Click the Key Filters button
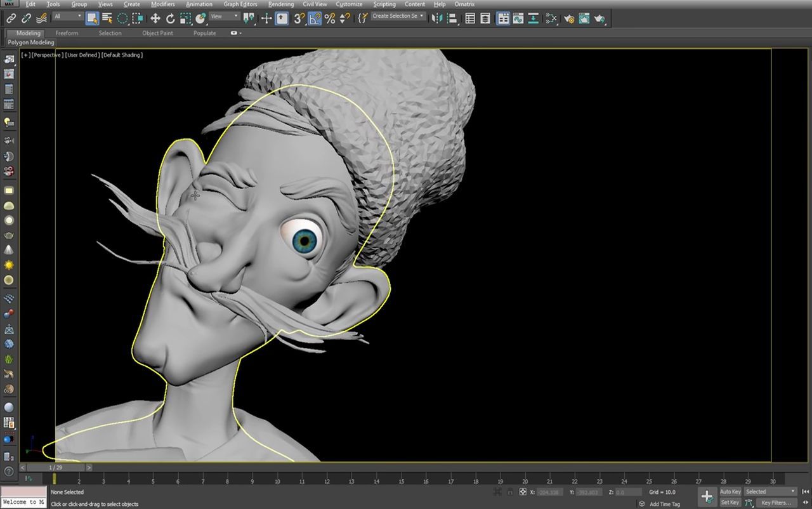 click(777, 503)
